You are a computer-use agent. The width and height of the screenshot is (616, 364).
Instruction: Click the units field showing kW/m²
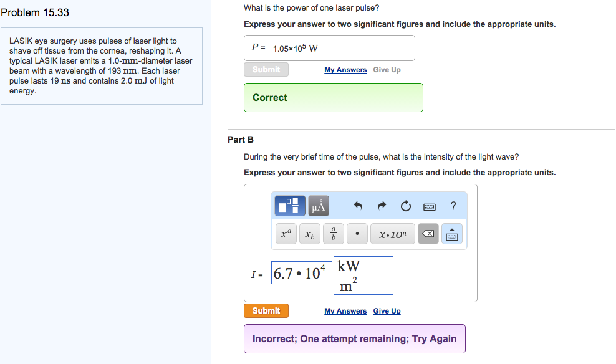[x=363, y=275]
